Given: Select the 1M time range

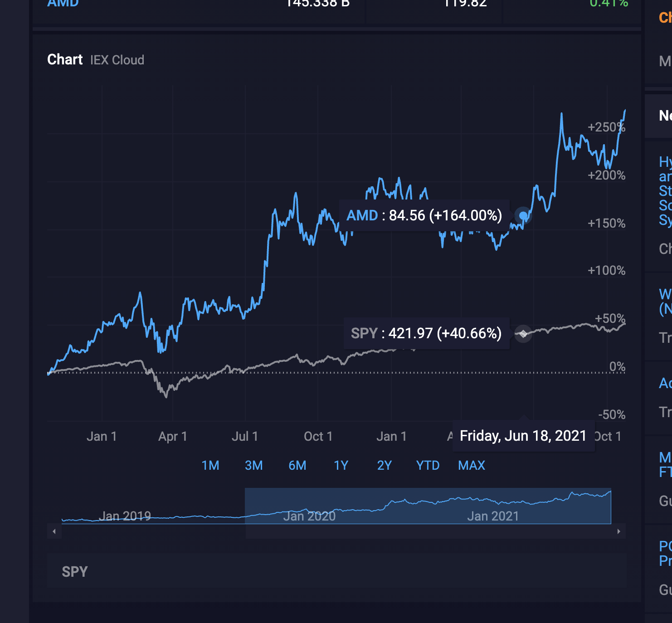Looking at the screenshot, I should [x=210, y=465].
